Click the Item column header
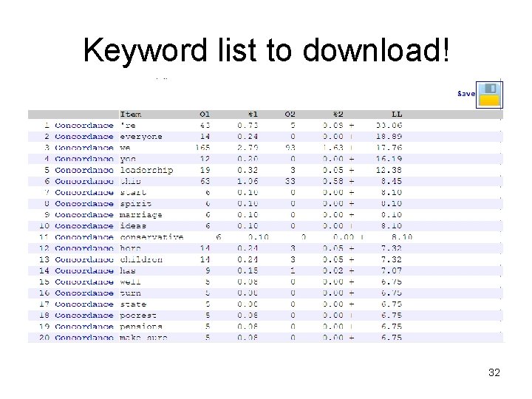This screenshot has width=532, height=399. click(131, 115)
